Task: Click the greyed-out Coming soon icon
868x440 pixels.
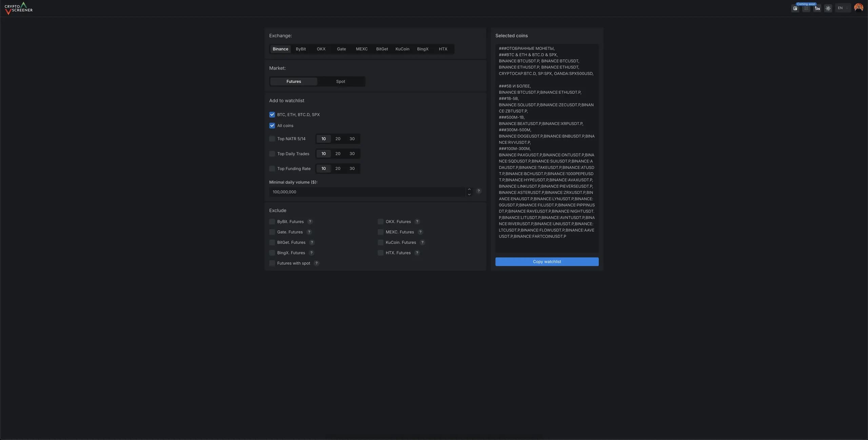Action: click(806, 8)
